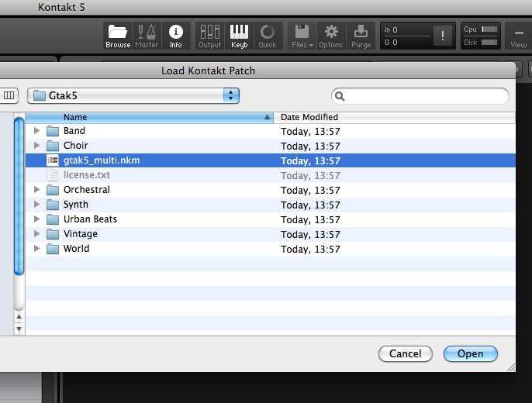Toggle the Keyb on-screen keyboard

pos(239,36)
